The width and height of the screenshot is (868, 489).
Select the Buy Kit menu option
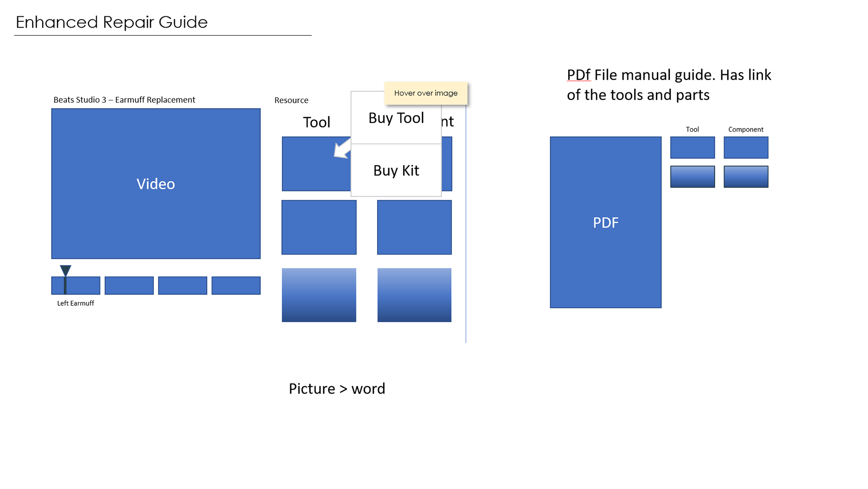point(396,171)
